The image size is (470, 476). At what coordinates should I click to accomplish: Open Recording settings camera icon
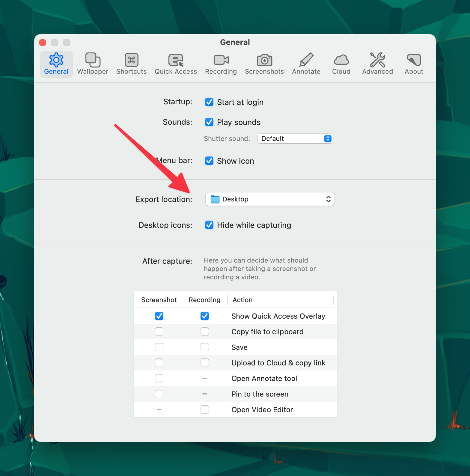coord(221,60)
